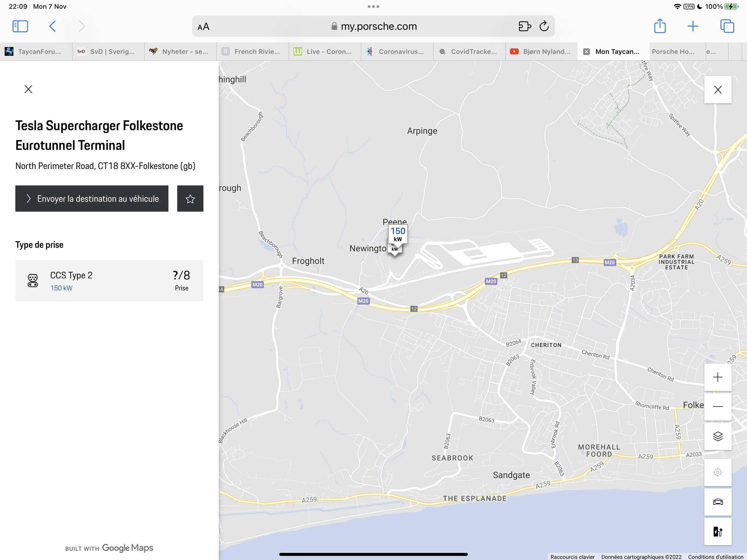The height and width of the screenshot is (560, 747).
Task: Close the Mon Taycan... tab
Action: [586, 52]
